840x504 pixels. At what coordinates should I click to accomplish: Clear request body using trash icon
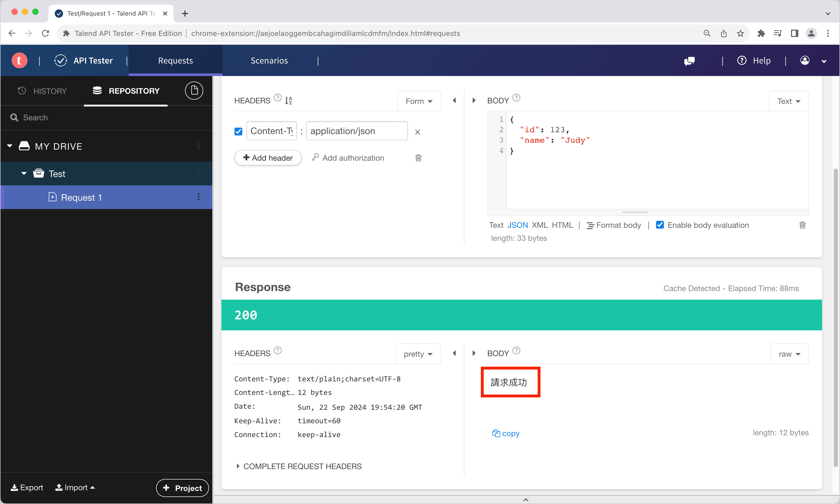[802, 225]
